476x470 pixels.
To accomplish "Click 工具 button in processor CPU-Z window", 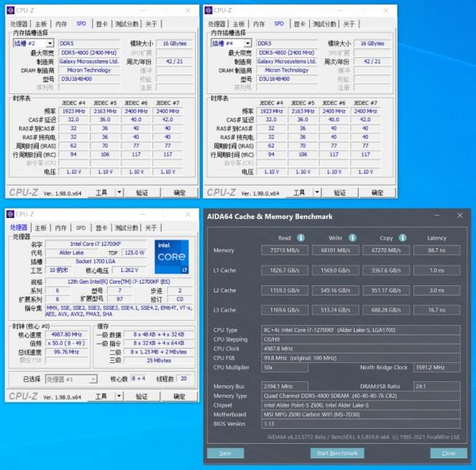I will click(101, 396).
